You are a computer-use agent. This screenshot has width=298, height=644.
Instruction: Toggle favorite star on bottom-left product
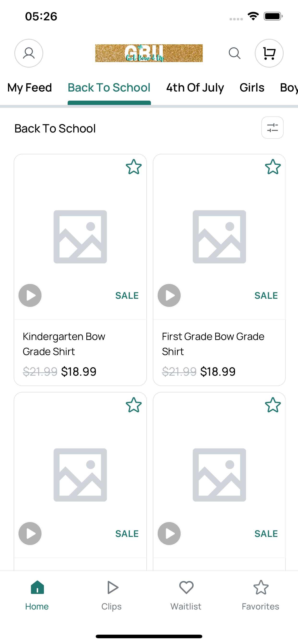(134, 405)
